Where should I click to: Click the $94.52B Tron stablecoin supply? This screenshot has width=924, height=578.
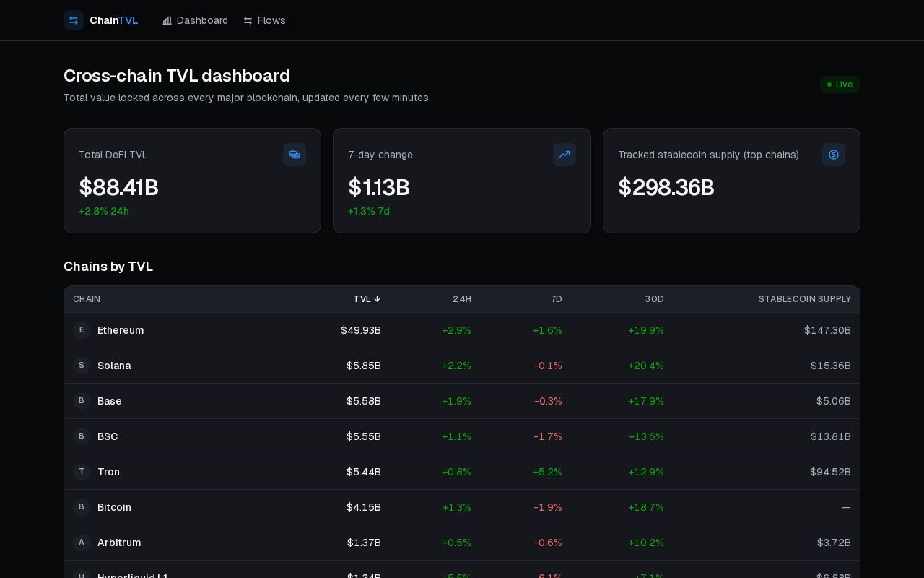pos(830,472)
